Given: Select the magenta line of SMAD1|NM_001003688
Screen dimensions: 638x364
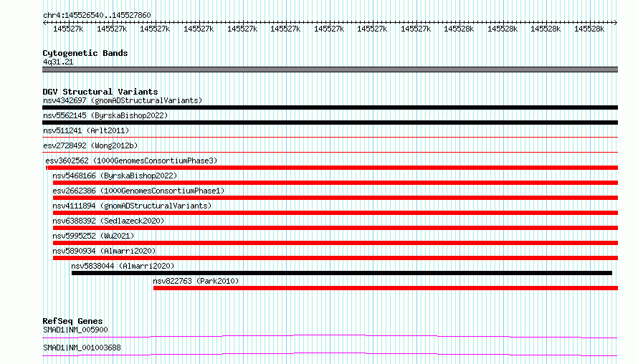Looking at the screenshot, I should (x=330, y=354).
